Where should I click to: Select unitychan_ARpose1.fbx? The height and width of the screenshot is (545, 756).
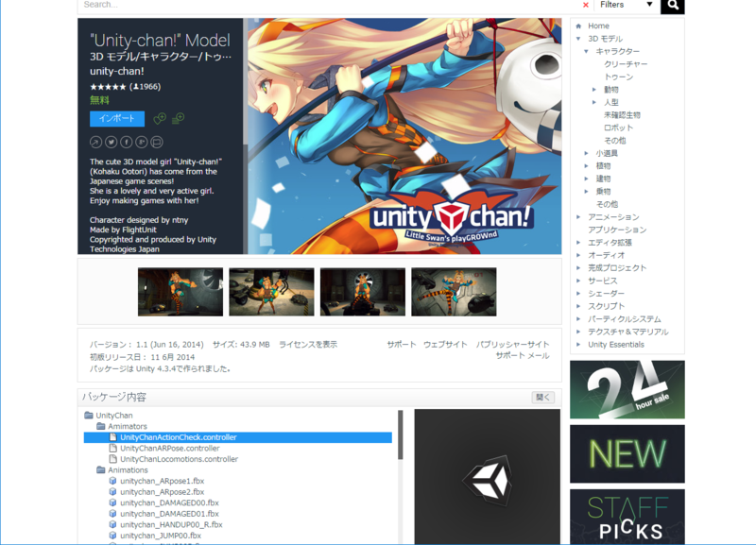pos(162,481)
